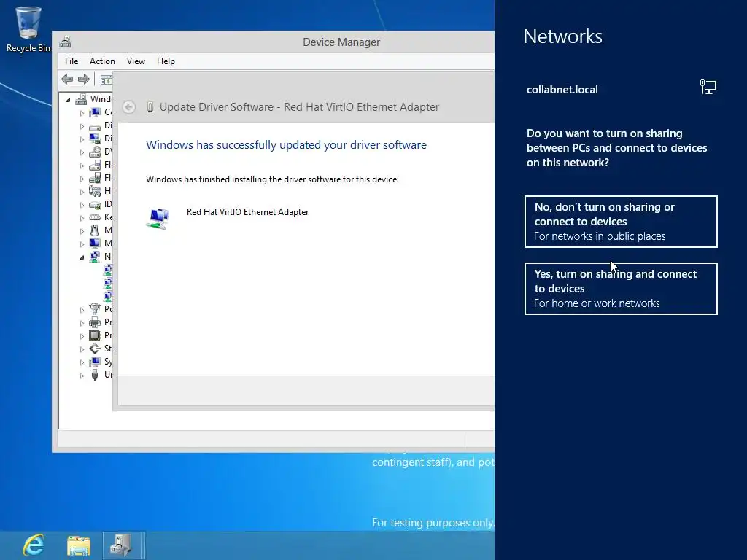747x560 pixels.
Task: Choose No, don't turn on sharing
Action: (621, 222)
